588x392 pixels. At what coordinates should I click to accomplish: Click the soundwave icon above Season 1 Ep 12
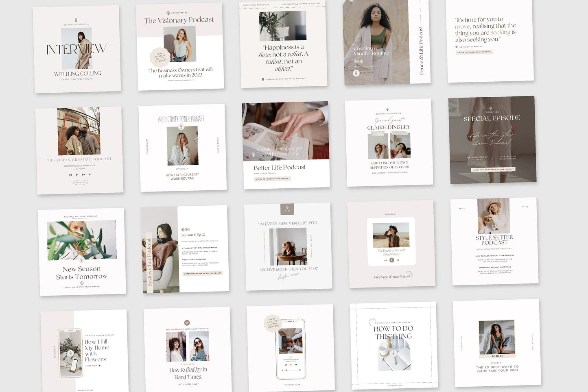click(x=186, y=229)
